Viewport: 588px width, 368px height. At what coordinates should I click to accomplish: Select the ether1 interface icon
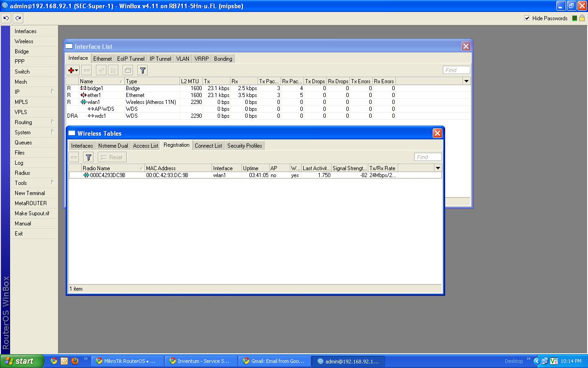click(83, 95)
